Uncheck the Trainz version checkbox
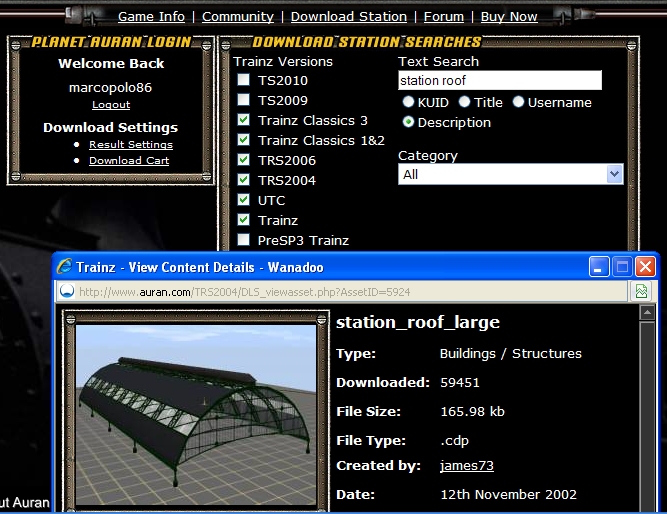Image resolution: width=667 pixels, height=514 pixels. point(243,220)
